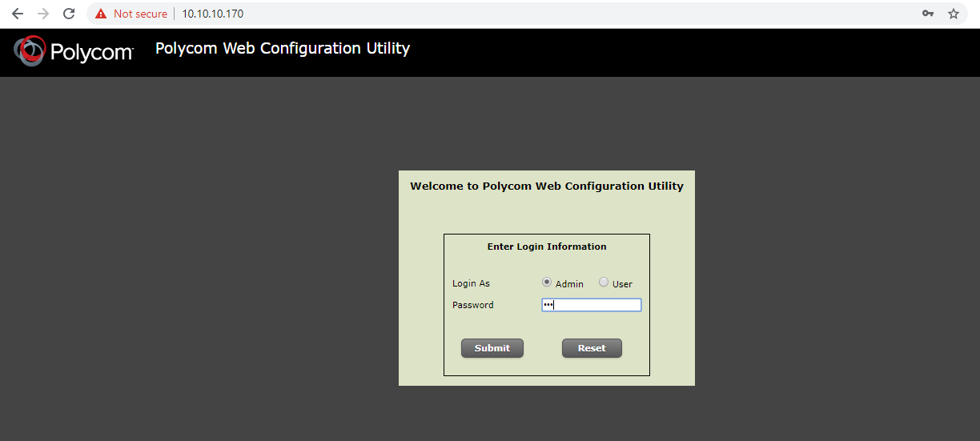Focus the Password input field
The image size is (980, 441).
click(x=592, y=305)
